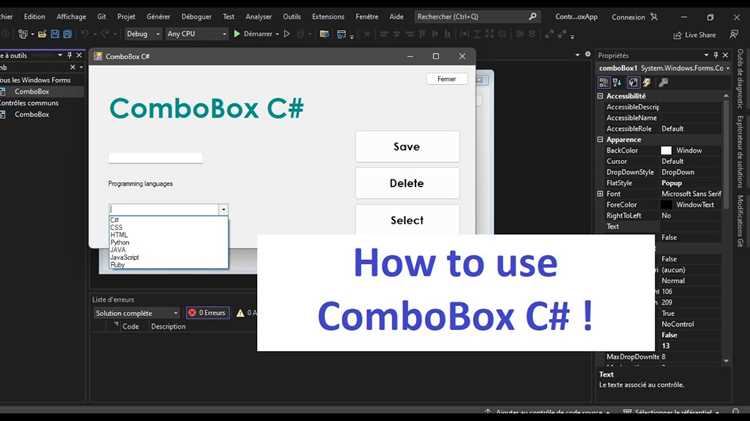Toggle the warnings filter in the error list
The image size is (750, 421).
(245, 313)
